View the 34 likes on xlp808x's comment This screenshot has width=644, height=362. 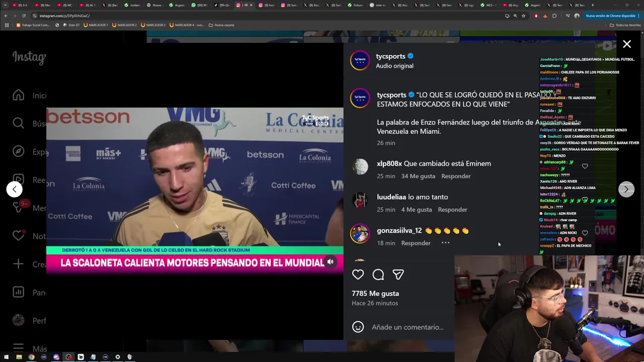[x=418, y=176]
